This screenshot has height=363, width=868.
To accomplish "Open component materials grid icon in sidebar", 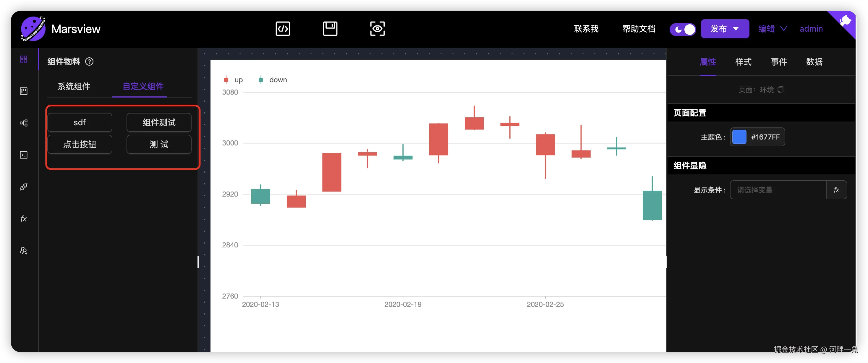I will pyautogui.click(x=24, y=59).
